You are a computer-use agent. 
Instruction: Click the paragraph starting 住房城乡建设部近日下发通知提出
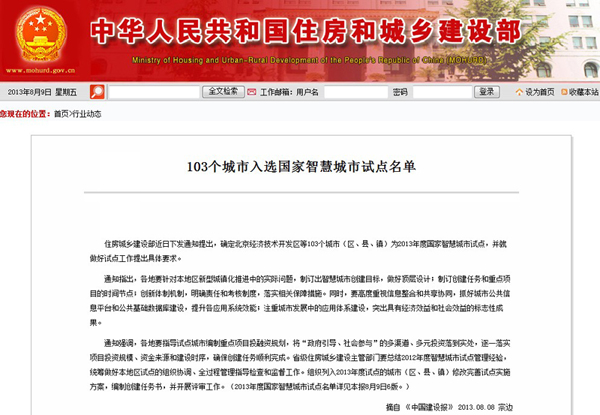(x=298, y=251)
